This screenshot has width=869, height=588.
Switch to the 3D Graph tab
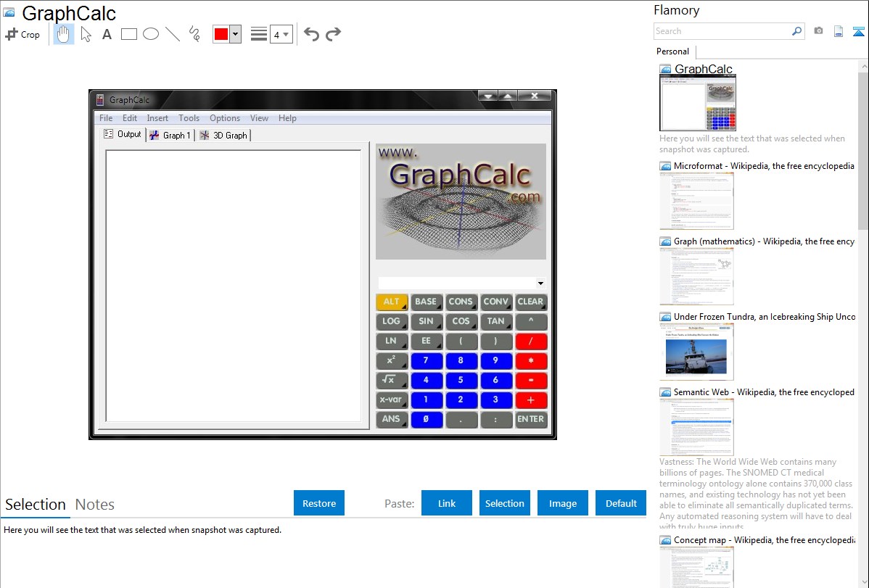click(x=223, y=136)
